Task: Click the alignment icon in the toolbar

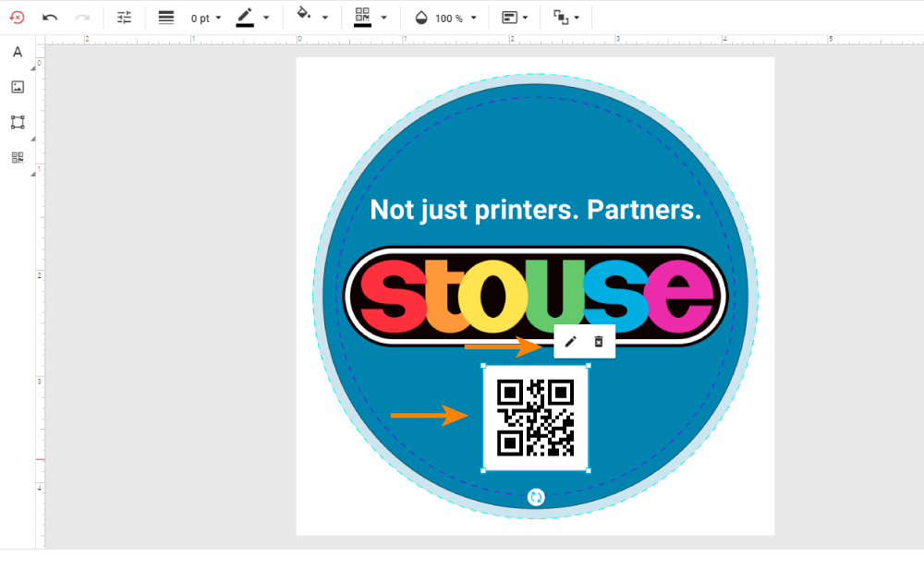Action: click(509, 18)
